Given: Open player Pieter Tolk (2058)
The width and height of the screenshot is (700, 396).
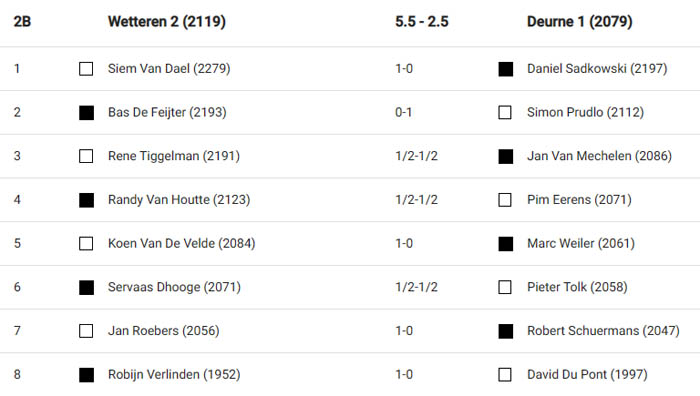Looking at the screenshot, I should pyautogui.click(x=577, y=287).
